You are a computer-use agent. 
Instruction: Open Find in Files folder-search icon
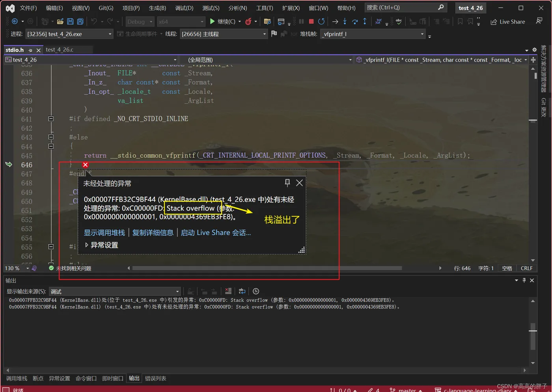coord(267,21)
